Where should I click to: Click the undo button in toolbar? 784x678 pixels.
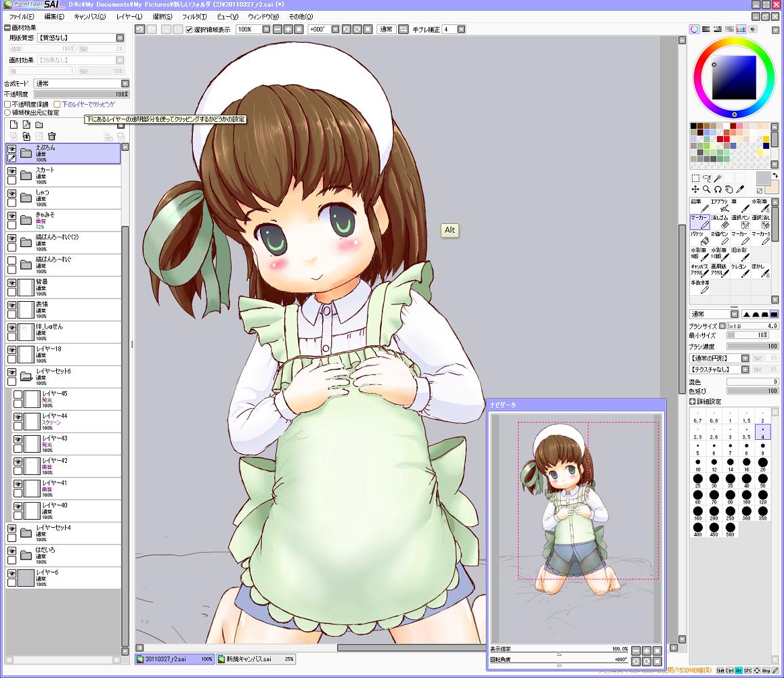[140, 30]
